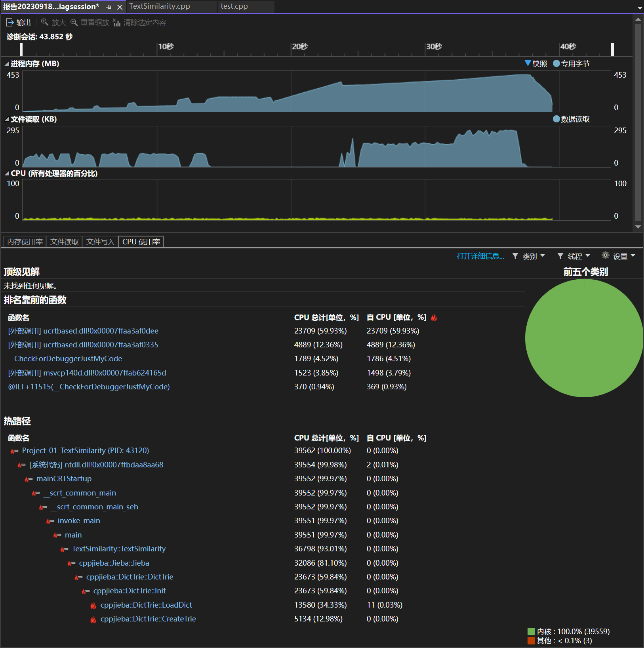This screenshot has width=644, height=648.
Task: Close the diagsession report tab
Action: [x=120, y=7]
